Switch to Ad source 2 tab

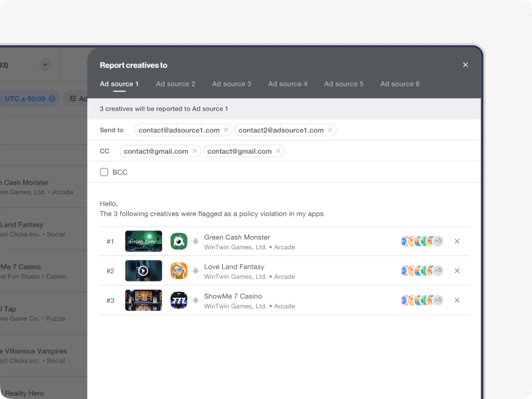[176, 84]
